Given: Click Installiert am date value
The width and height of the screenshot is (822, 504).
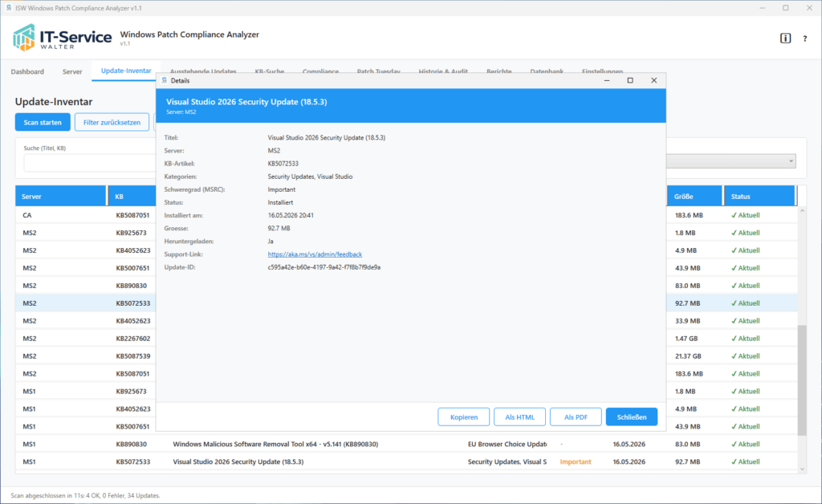Looking at the screenshot, I should (x=291, y=215).
